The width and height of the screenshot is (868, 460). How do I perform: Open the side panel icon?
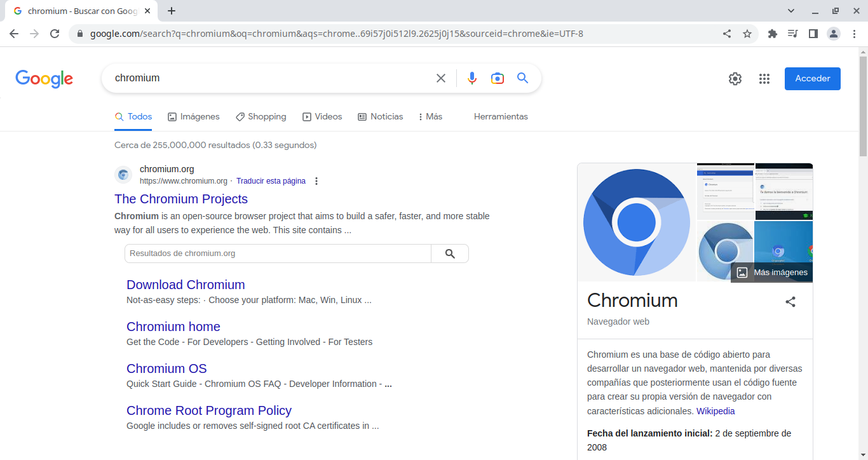(813, 34)
